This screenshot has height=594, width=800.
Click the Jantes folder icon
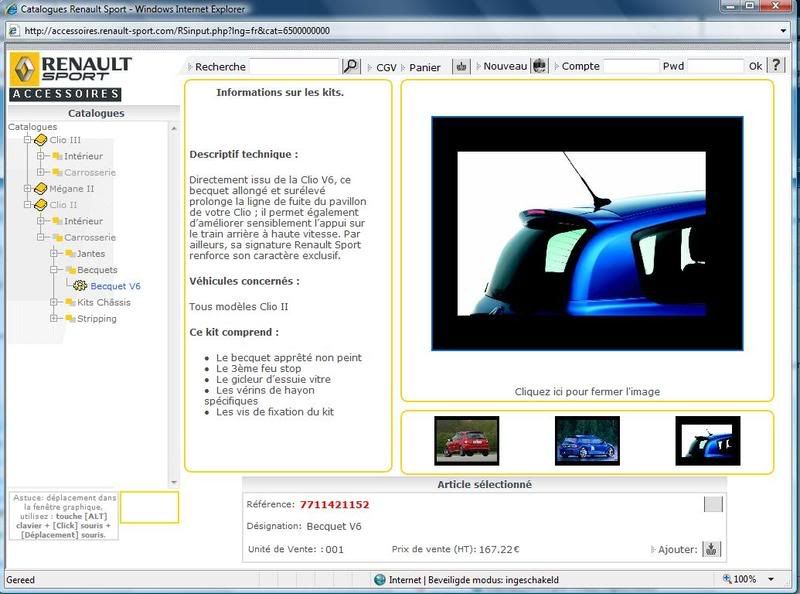point(70,254)
